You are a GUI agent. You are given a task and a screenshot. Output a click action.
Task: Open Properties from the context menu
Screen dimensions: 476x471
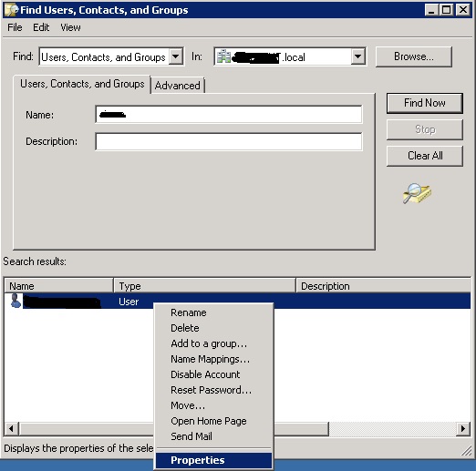(x=213, y=460)
